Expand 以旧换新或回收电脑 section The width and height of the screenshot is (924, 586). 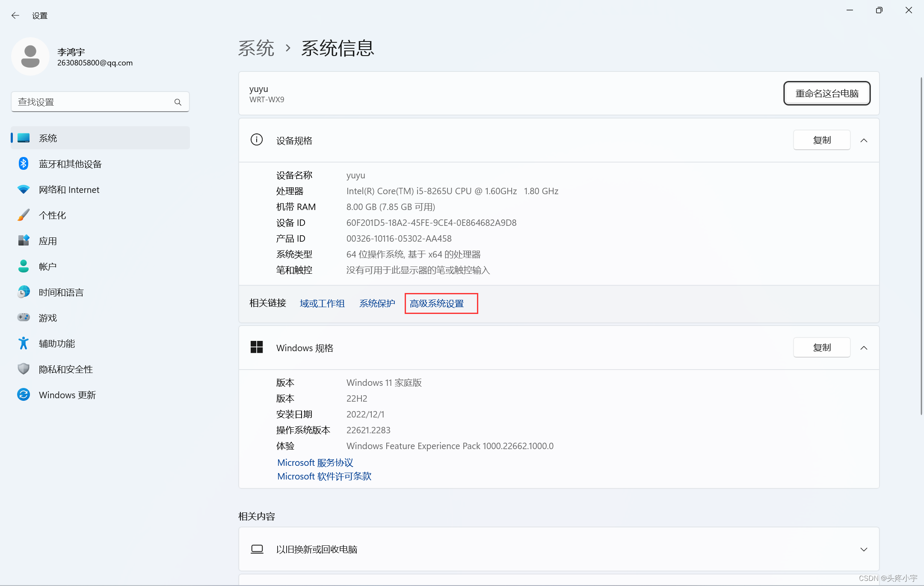864,549
